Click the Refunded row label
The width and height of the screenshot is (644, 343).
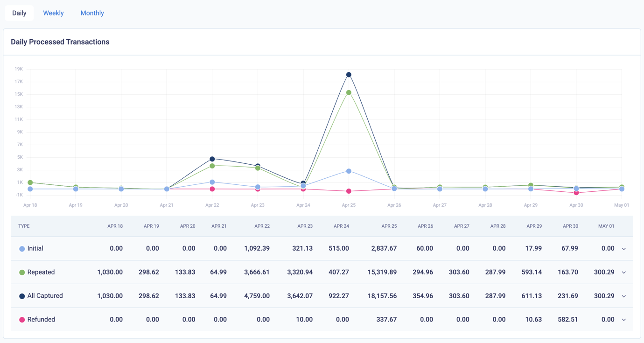pos(41,320)
